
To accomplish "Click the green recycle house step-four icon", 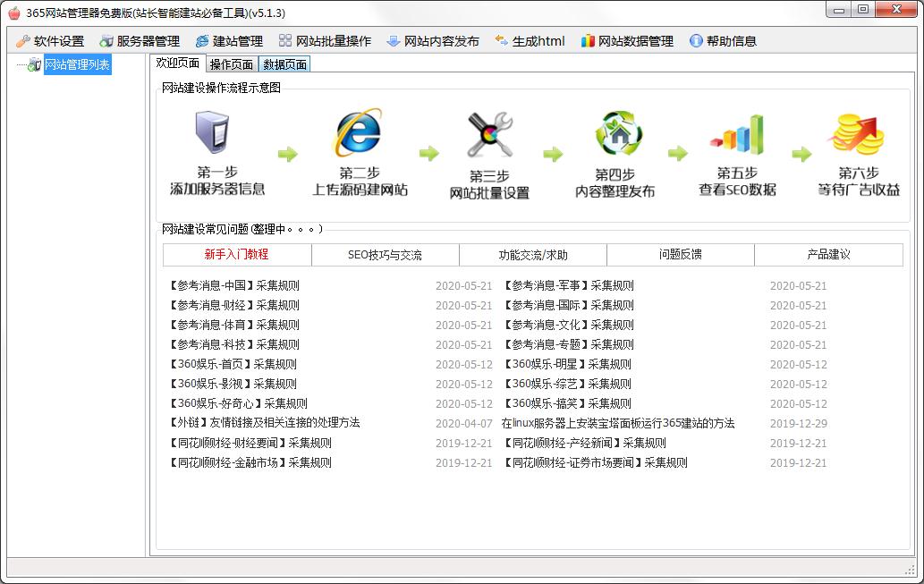I will (x=618, y=133).
